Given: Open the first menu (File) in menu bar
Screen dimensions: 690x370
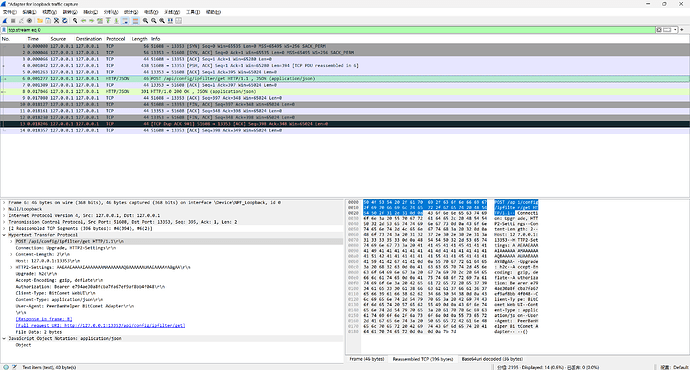Looking at the screenshot, I should [10, 12].
